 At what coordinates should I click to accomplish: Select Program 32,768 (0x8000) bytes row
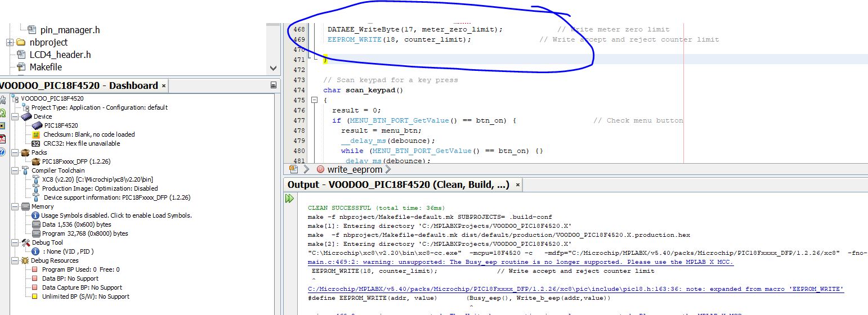[x=85, y=233]
